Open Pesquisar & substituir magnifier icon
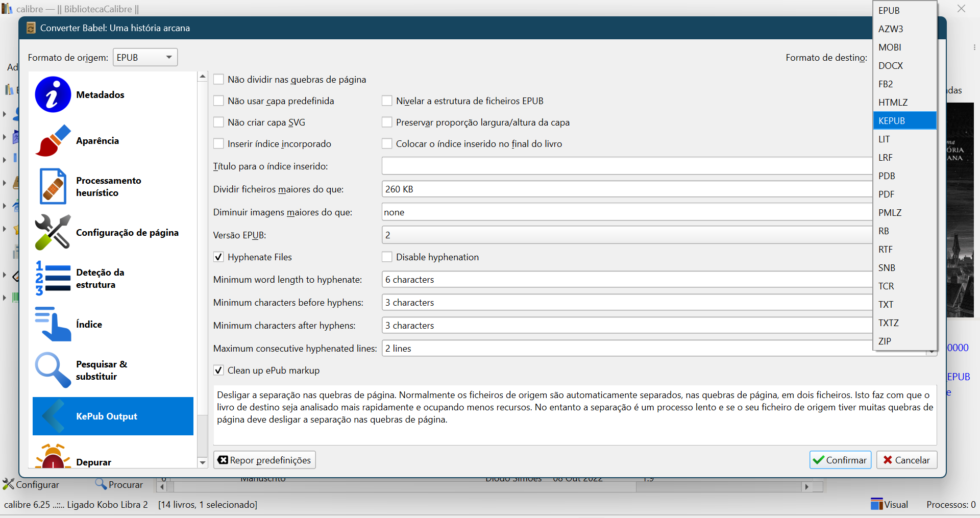Image resolution: width=980 pixels, height=518 pixels. 53,370
